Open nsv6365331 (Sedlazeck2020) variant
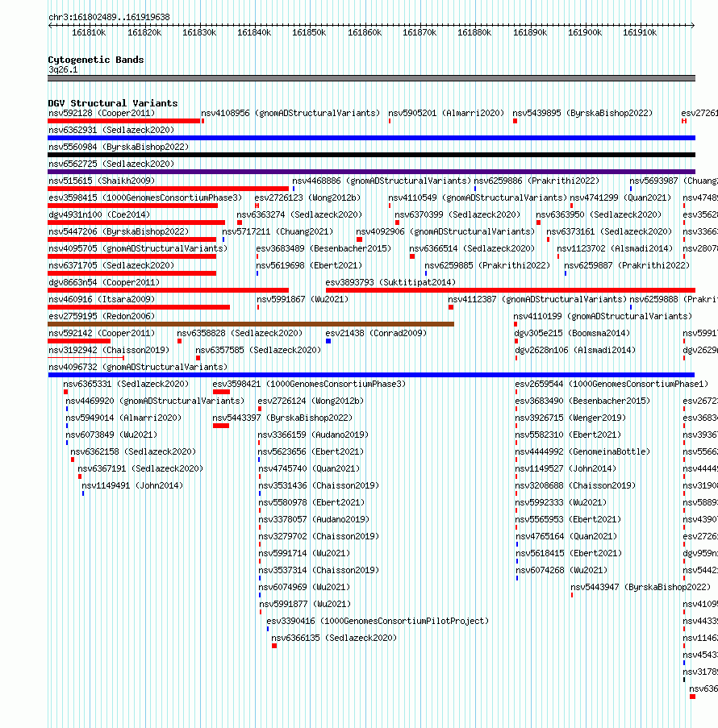 (x=127, y=384)
